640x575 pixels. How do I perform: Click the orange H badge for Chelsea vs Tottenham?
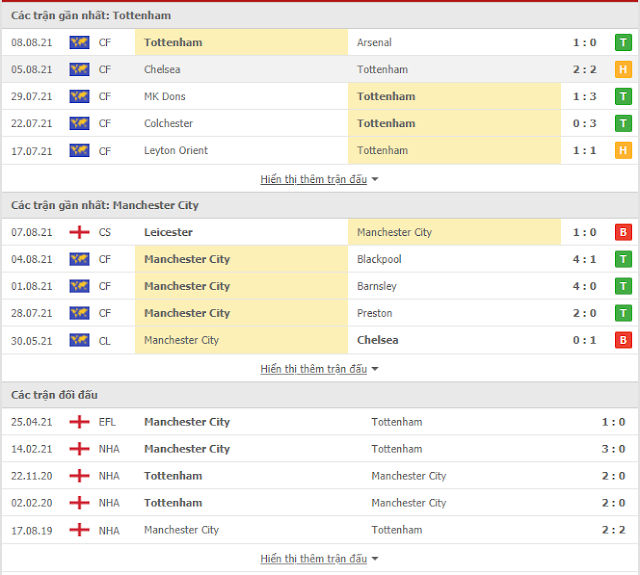(623, 69)
